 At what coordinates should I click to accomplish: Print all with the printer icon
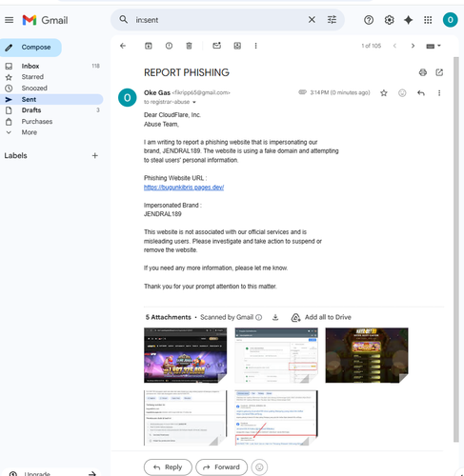point(423,72)
